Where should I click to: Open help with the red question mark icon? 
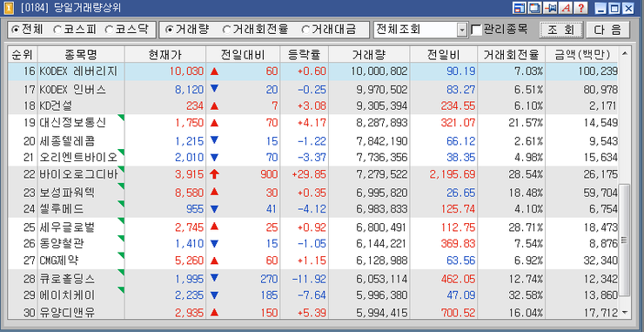(x=581, y=8)
